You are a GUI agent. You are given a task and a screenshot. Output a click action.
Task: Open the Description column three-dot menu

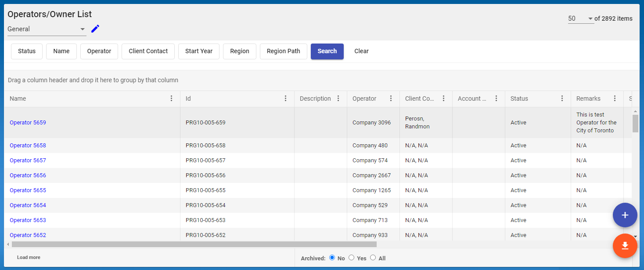click(338, 99)
